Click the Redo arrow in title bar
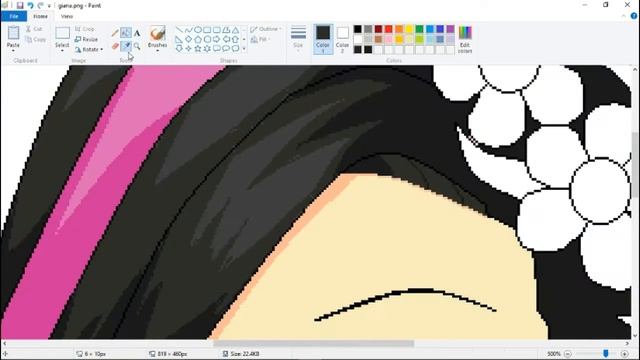This screenshot has height=360, width=640. pyautogui.click(x=40, y=6)
